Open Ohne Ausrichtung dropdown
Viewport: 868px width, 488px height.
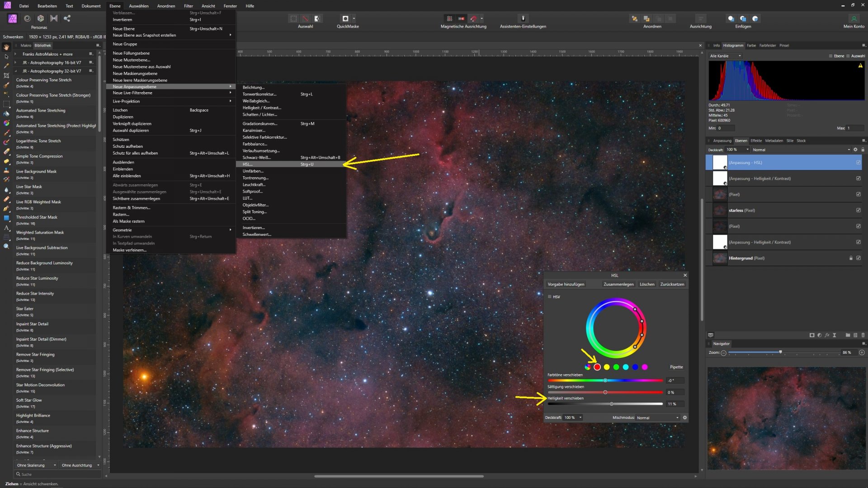(80, 465)
